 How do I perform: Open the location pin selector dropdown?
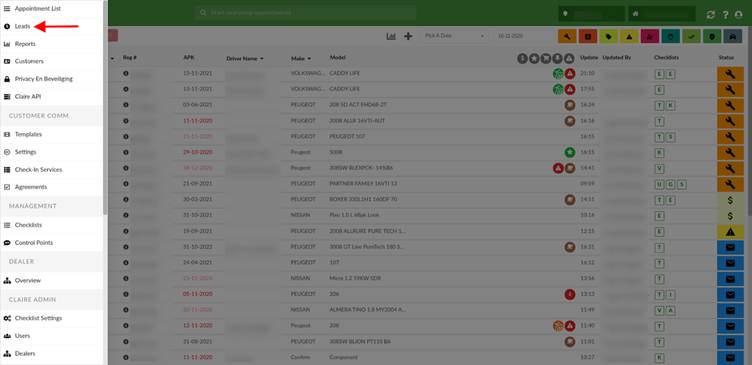[x=591, y=14]
